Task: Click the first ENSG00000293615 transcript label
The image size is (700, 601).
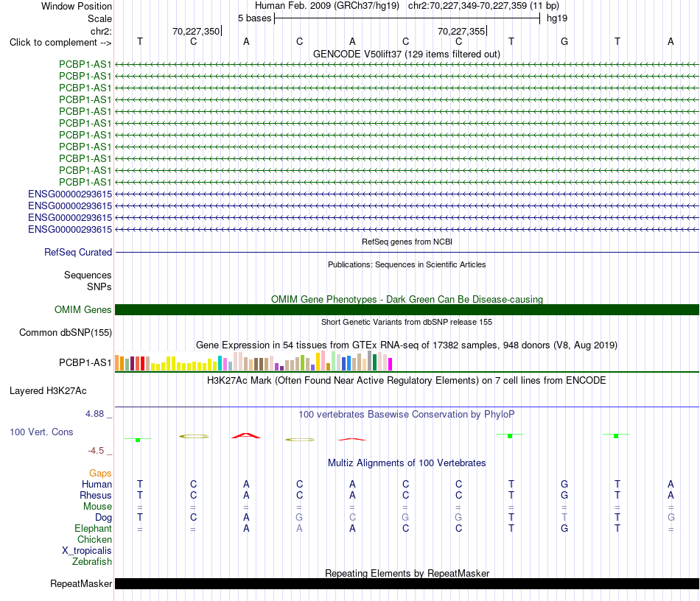Action: click(x=70, y=194)
